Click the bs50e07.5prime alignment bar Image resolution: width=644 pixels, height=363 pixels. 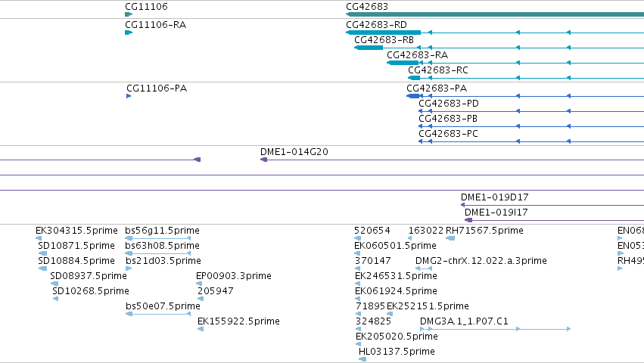tap(158, 314)
